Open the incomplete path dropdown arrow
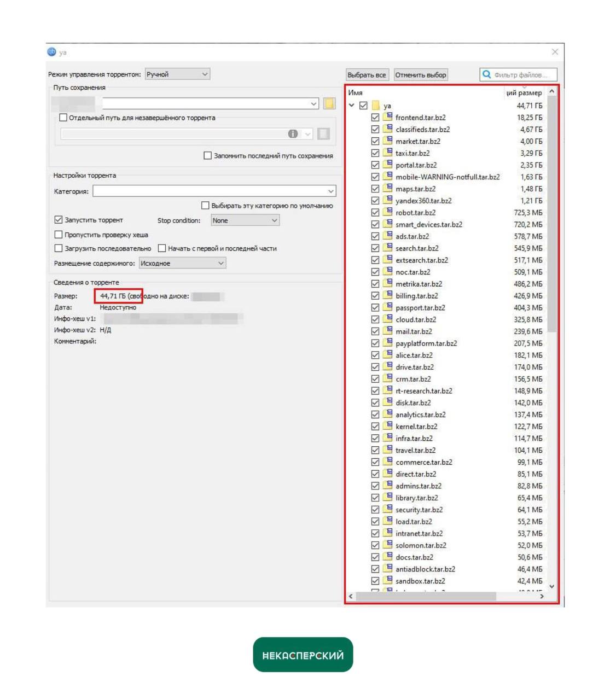The image size is (610, 700). 307,133
